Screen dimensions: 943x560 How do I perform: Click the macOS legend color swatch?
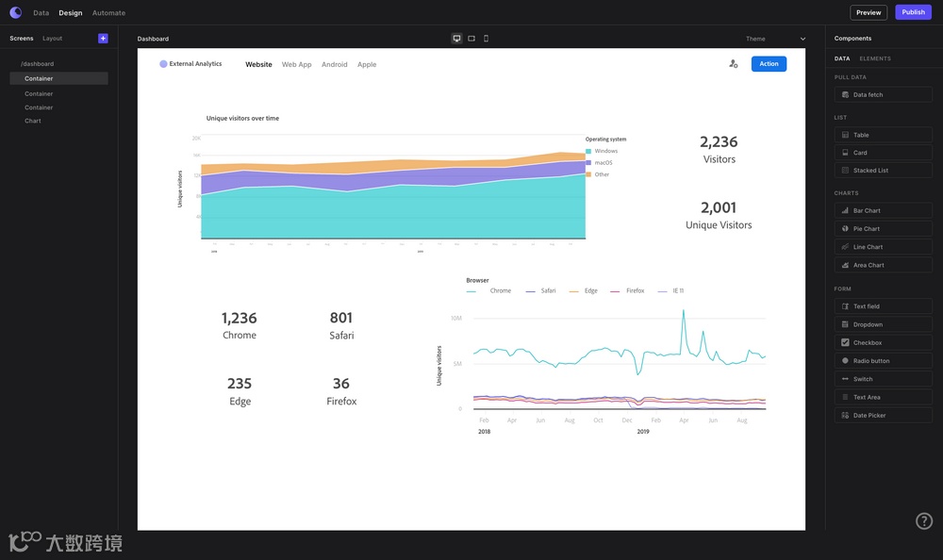[588, 162]
